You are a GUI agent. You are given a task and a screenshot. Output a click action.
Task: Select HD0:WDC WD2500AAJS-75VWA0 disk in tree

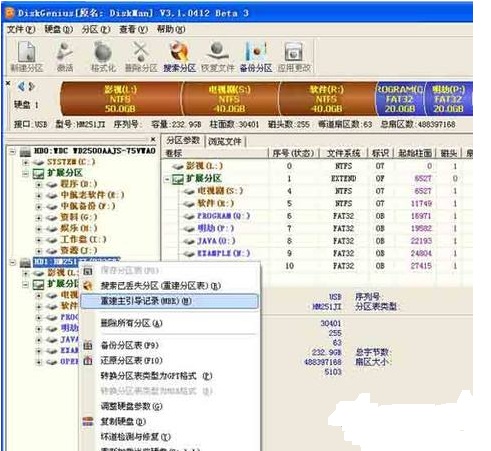(x=95, y=151)
